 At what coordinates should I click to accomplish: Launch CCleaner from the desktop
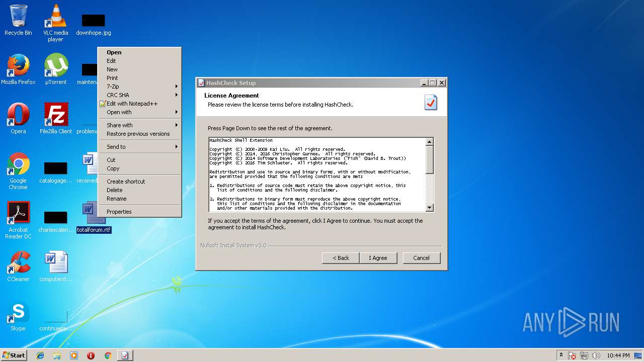tap(18, 266)
